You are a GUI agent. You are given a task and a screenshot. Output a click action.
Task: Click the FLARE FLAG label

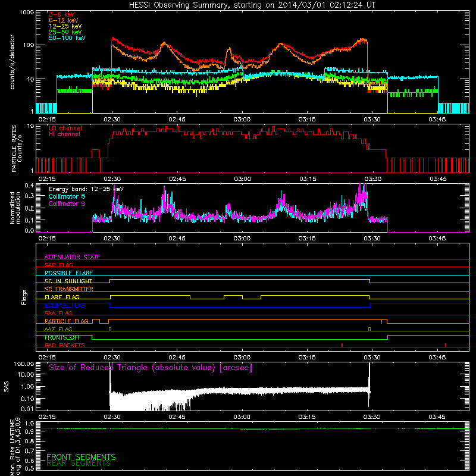coord(62,297)
